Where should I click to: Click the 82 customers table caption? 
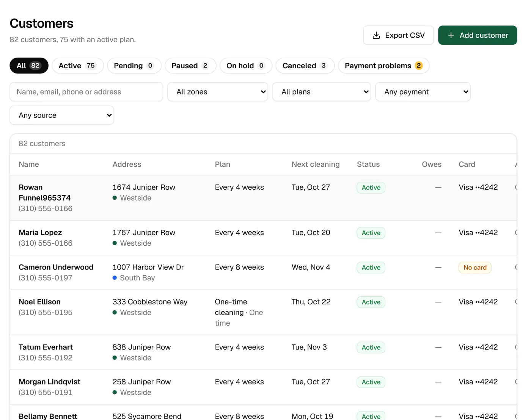pyautogui.click(x=42, y=144)
